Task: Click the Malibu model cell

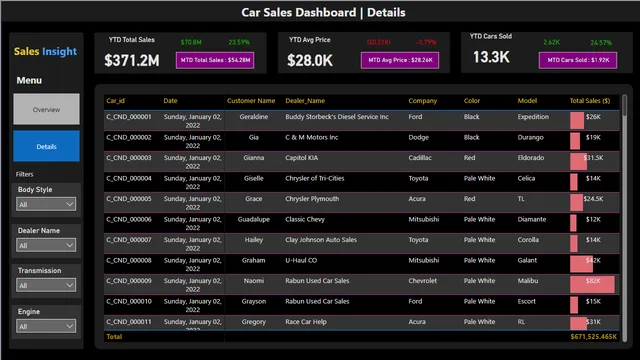Action: pos(528,281)
